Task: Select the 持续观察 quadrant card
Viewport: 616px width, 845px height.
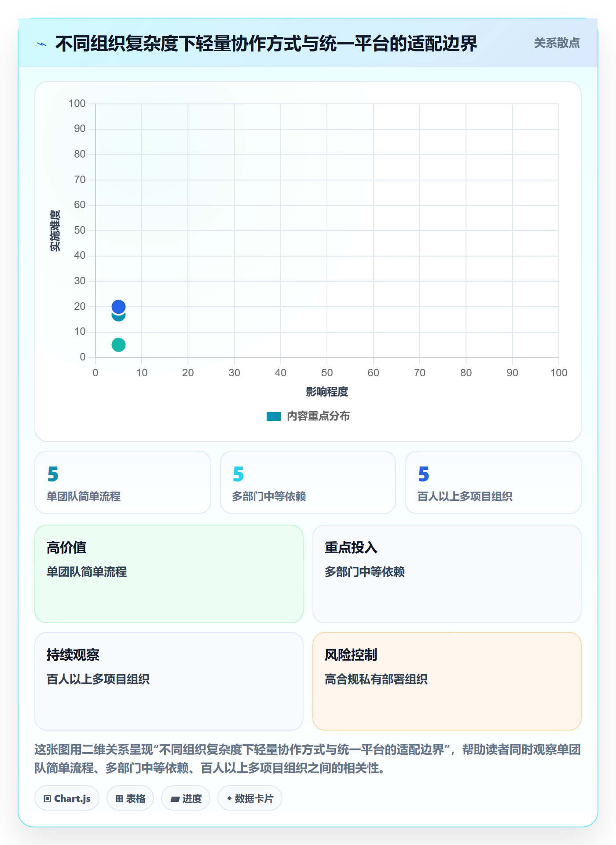Action: click(x=169, y=681)
